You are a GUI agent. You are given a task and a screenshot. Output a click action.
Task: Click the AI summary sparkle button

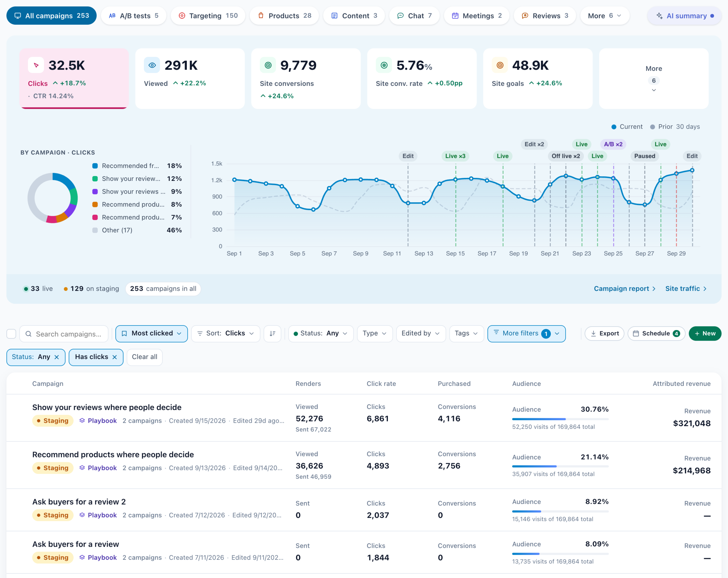click(684, 16)
